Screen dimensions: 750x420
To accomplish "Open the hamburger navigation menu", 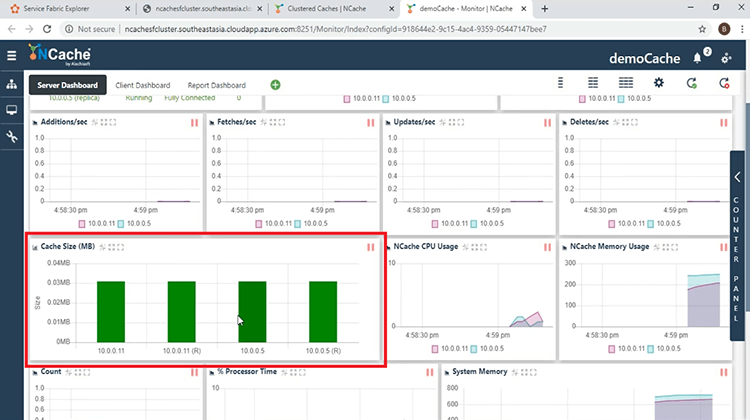I will pos(11,55).
